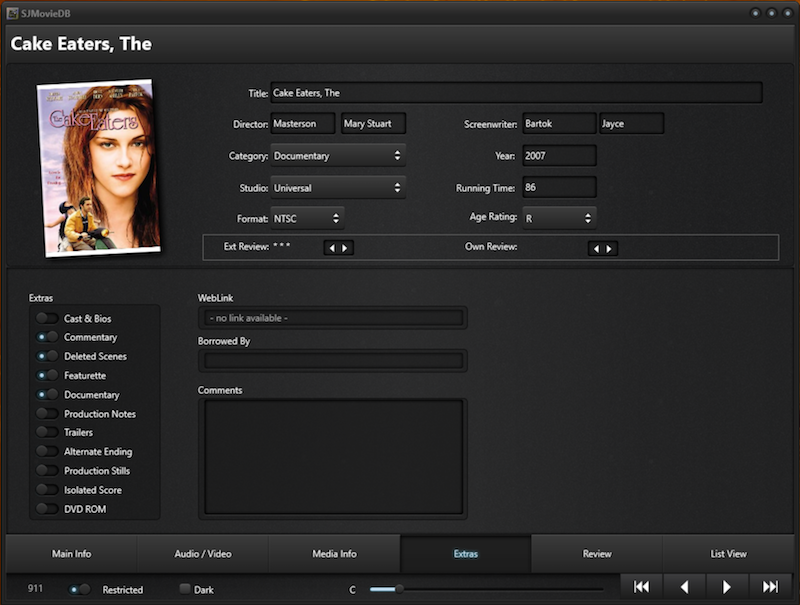Turn off the Restricted toggle
Image resolution: width=800 pixels, height=605 pixels.
(x=79, y=590)
